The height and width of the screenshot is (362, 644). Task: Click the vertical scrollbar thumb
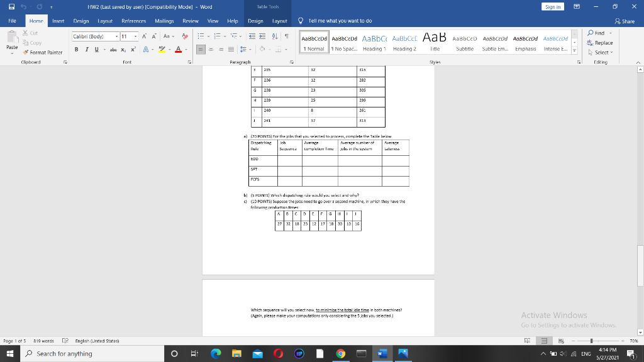coord(640,266)
